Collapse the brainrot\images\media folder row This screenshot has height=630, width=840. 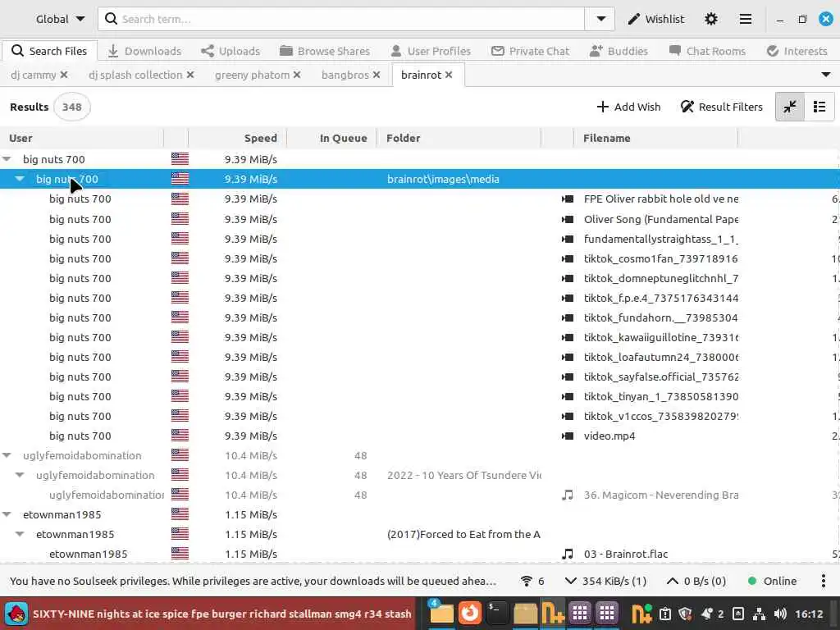tap(20, 178)
